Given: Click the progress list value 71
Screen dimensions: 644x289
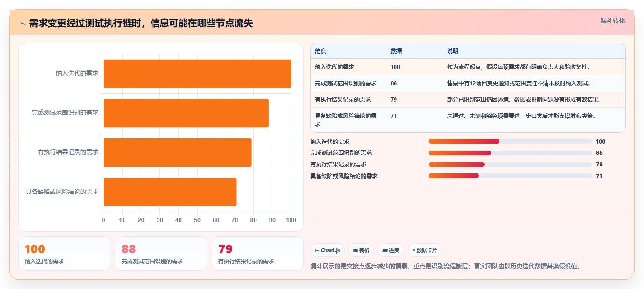Looking at the screenshot, I should pos(599,176).
